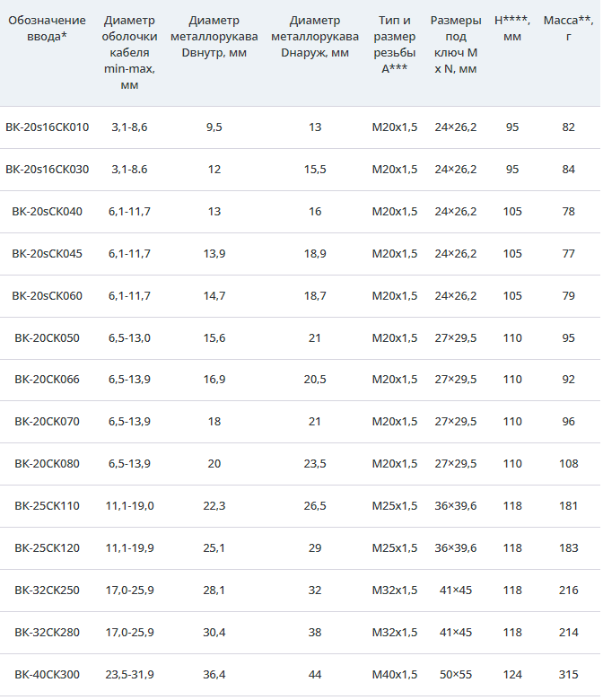The image size is (603, 700).
Task: Click the "Обозначение ввода*" column header
Action: [47, 28]
